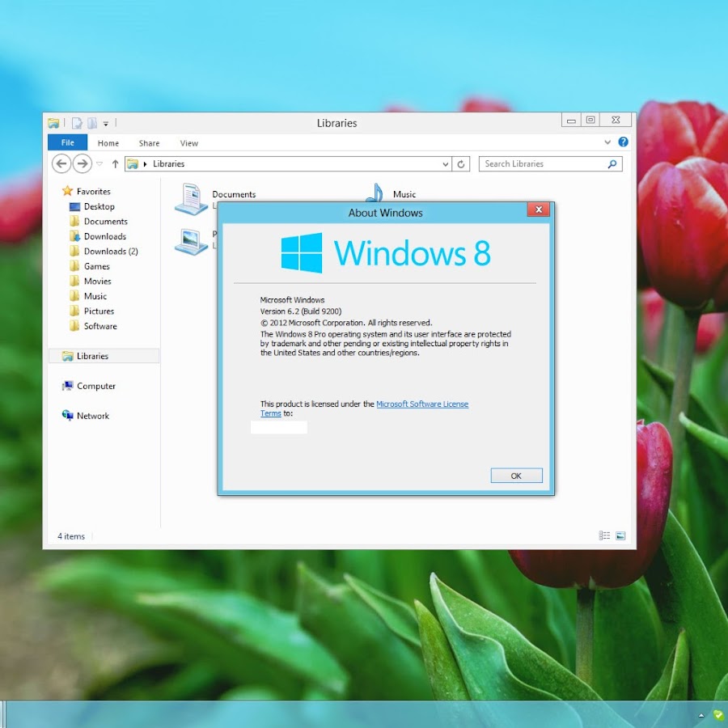Click OK in About Windows dialog
The height and width of the screenshot is (728, 728).
516,476
